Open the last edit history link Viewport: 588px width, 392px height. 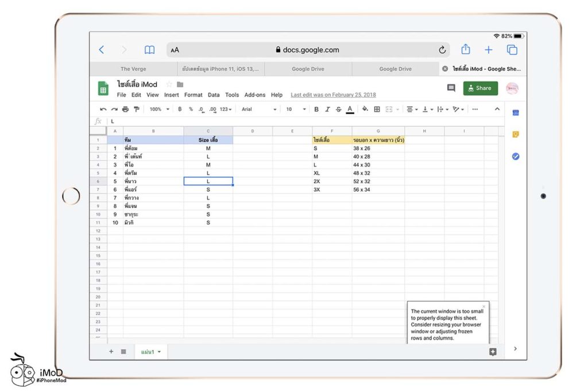click(333, 95)
